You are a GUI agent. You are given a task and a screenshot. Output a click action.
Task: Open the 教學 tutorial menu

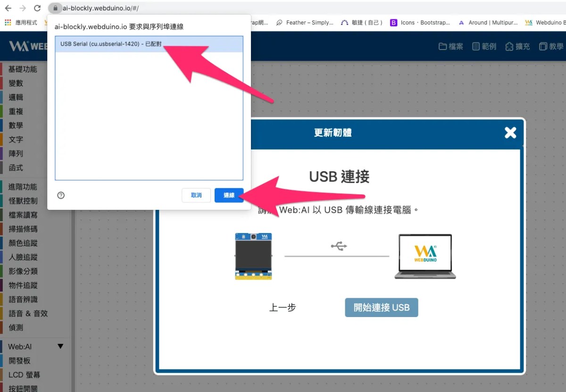pos(551,46)
